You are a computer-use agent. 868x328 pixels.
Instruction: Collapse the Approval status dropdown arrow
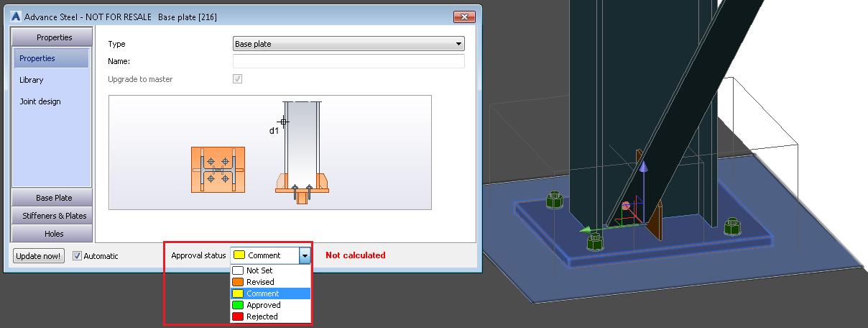[x=305, y=255]
